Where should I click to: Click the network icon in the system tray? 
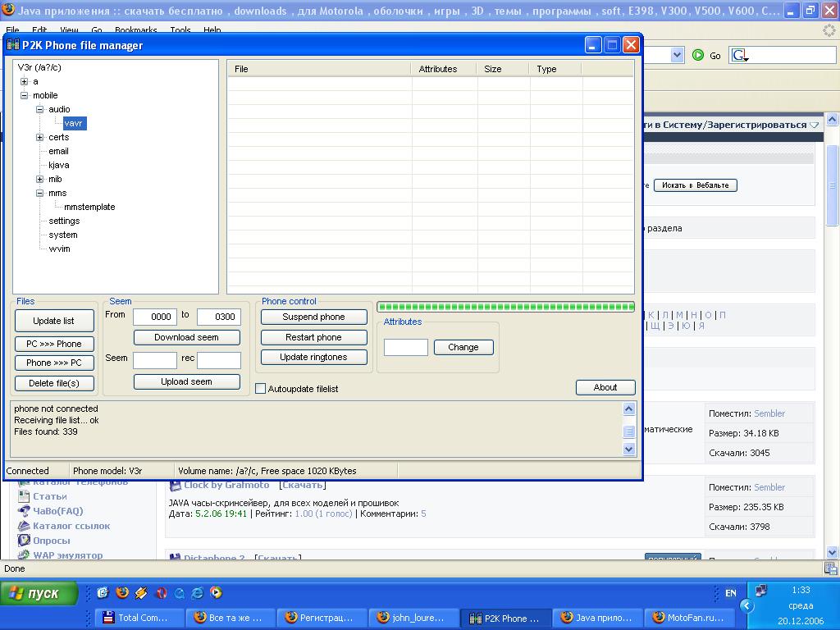pos(760,591)
